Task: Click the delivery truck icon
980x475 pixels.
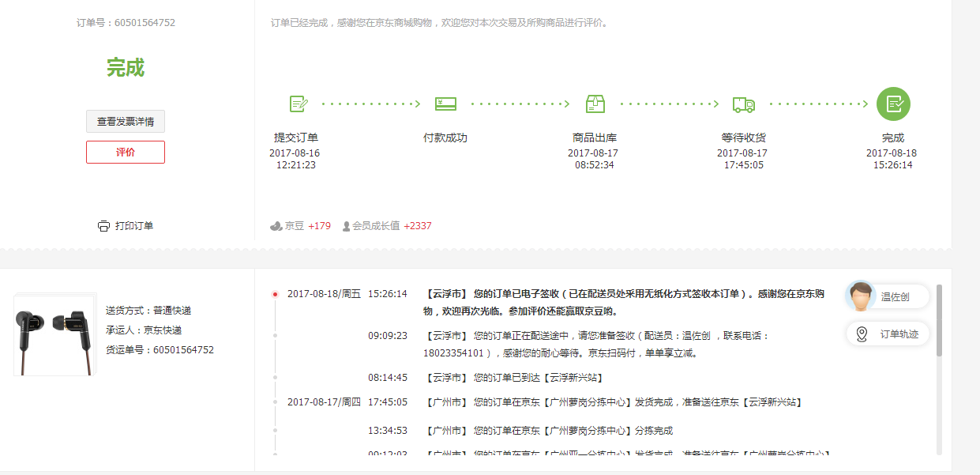Action: [743, 104]
